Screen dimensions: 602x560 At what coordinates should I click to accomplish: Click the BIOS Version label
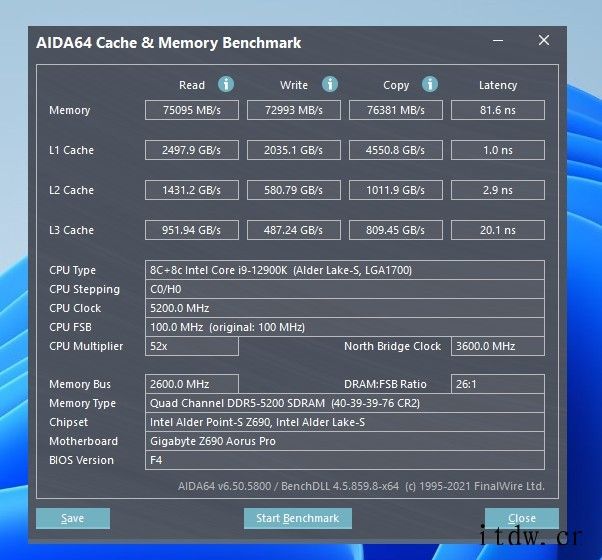pos(81,460)
